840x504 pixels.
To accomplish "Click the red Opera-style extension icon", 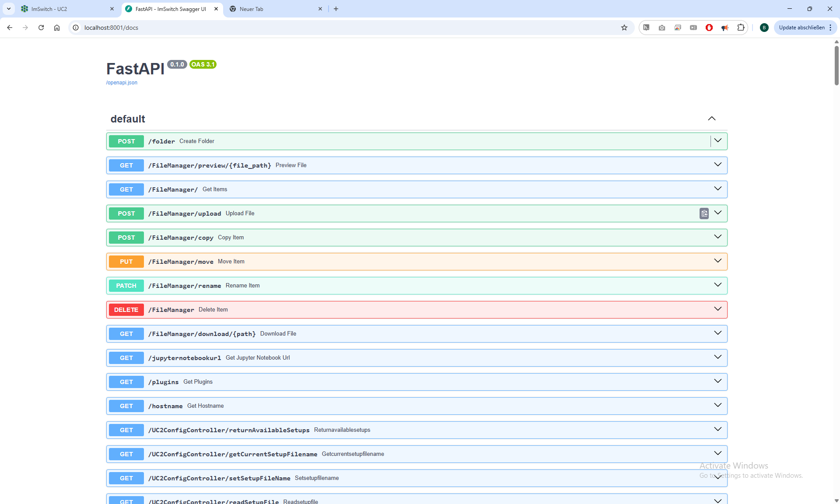I will click(x=709, y=28).
